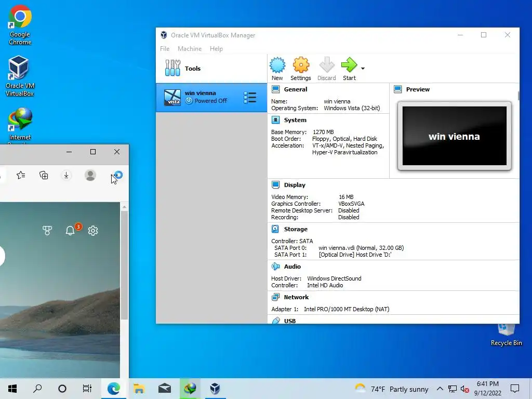Click the Network adapter icon

(275, 297)
